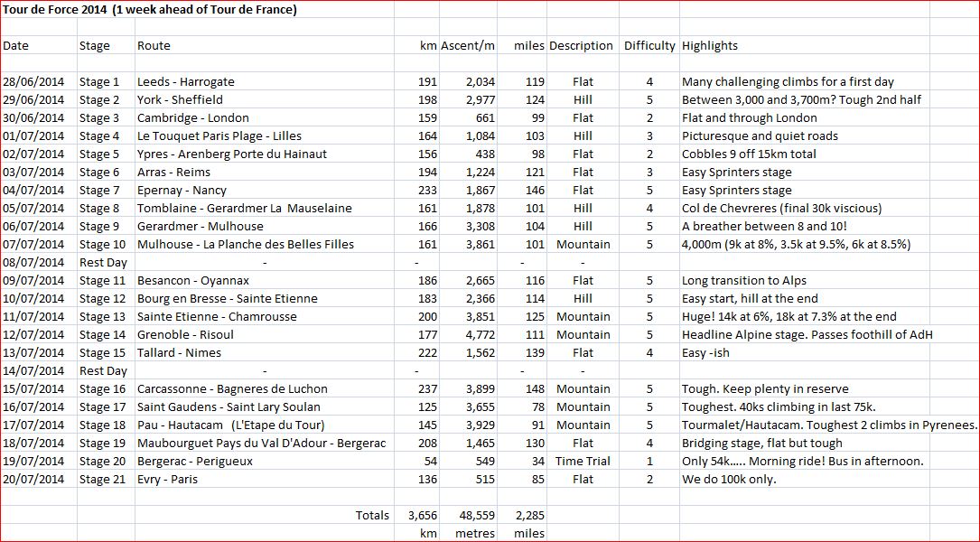The image size is (980, 542).
Task: Click 'Mulhouse - La Planche des Belles Filles' cell
Action: (x=246, y=245)
